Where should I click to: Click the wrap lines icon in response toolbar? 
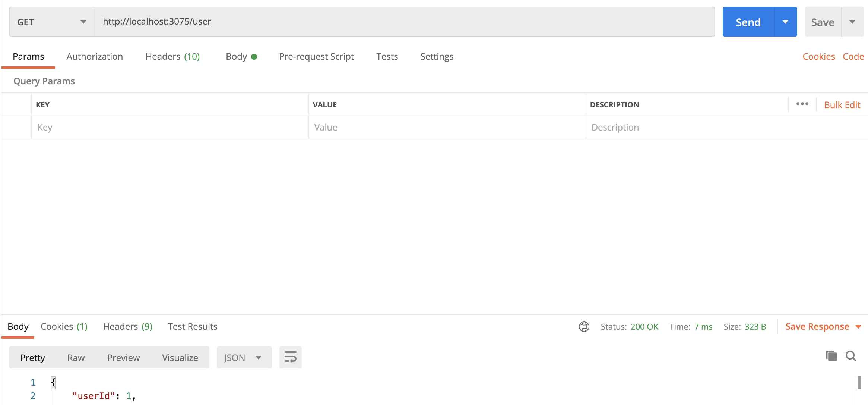(x=290, y=357)
